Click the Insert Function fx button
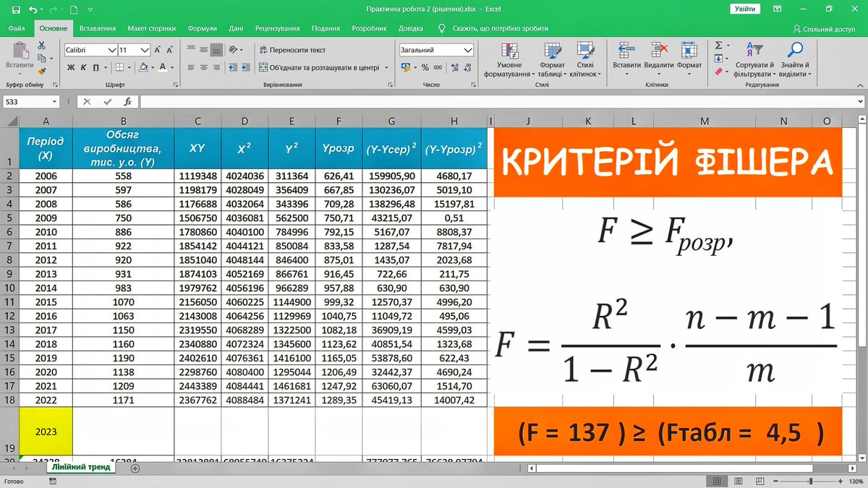868x488 pixels. click(x=127, y=102)
